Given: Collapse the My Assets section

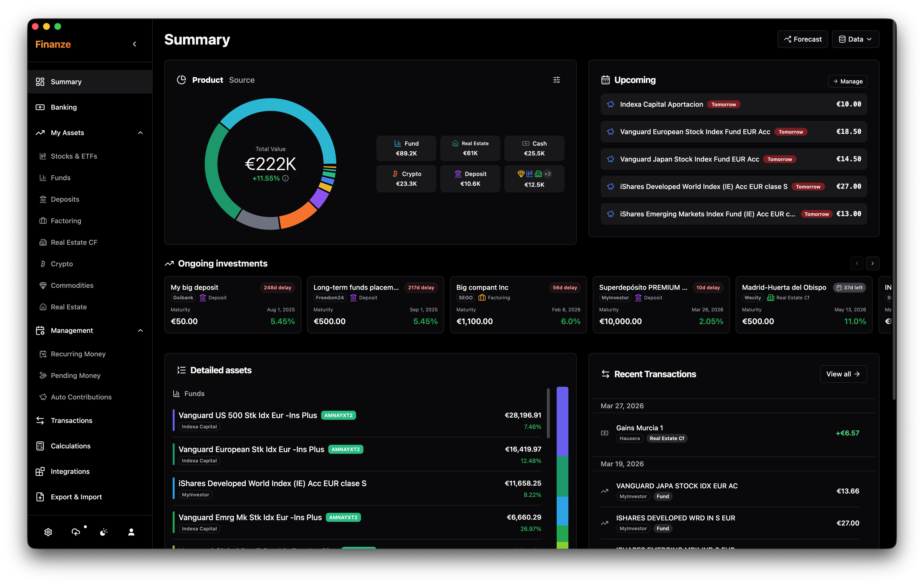Looking at the screenshot, I should tap(140, 132).
